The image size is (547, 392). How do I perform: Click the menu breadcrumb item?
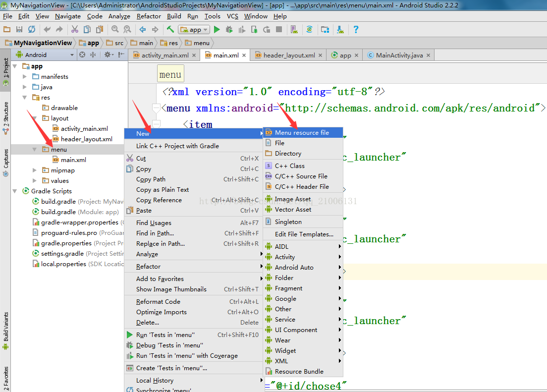pyautogui.click(x=198, y=43)
